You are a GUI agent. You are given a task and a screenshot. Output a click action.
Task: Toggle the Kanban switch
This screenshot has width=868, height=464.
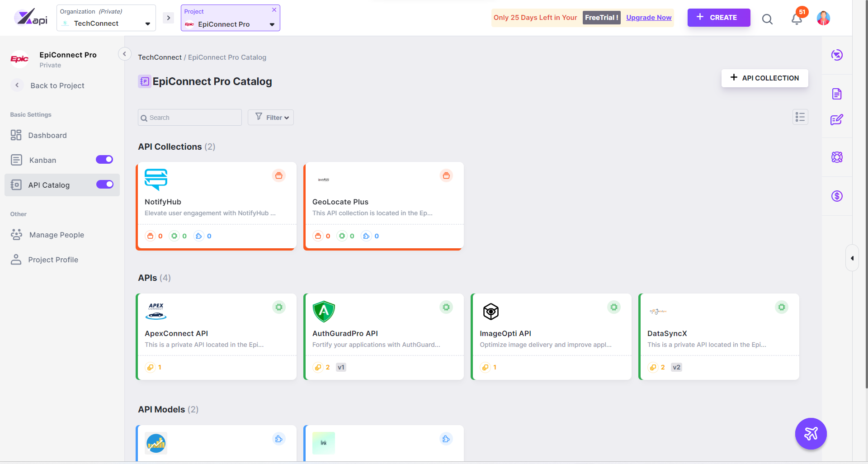pos(104,159)
